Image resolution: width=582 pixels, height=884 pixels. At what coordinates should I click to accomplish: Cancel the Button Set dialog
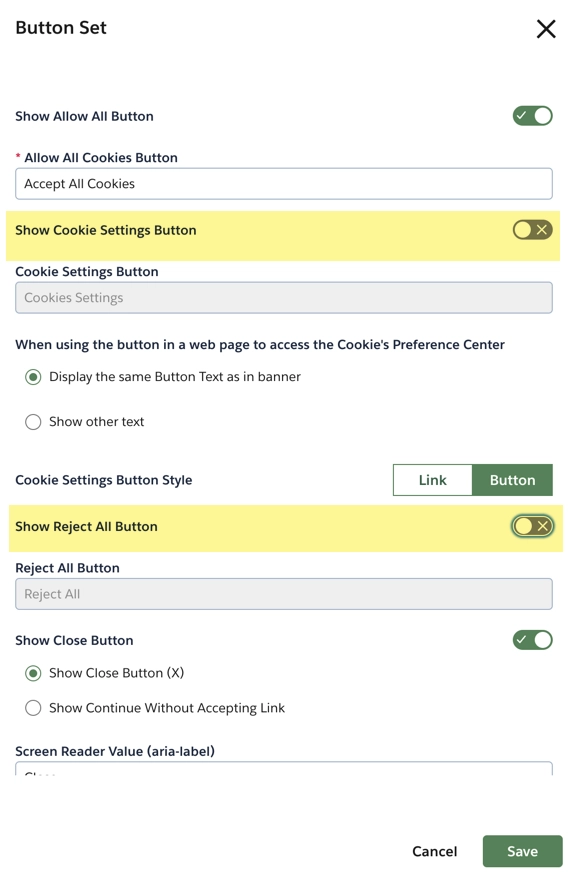(434, 851)
